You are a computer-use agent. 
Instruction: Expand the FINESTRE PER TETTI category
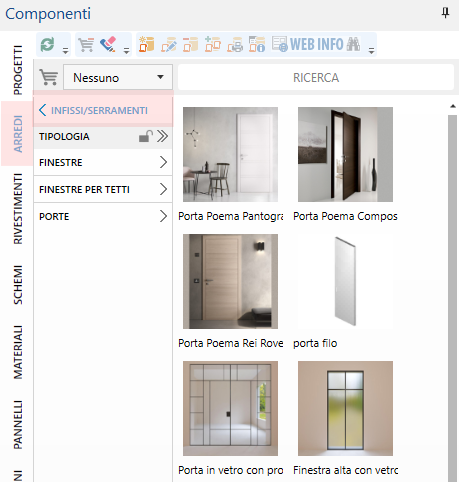[103, 189]
